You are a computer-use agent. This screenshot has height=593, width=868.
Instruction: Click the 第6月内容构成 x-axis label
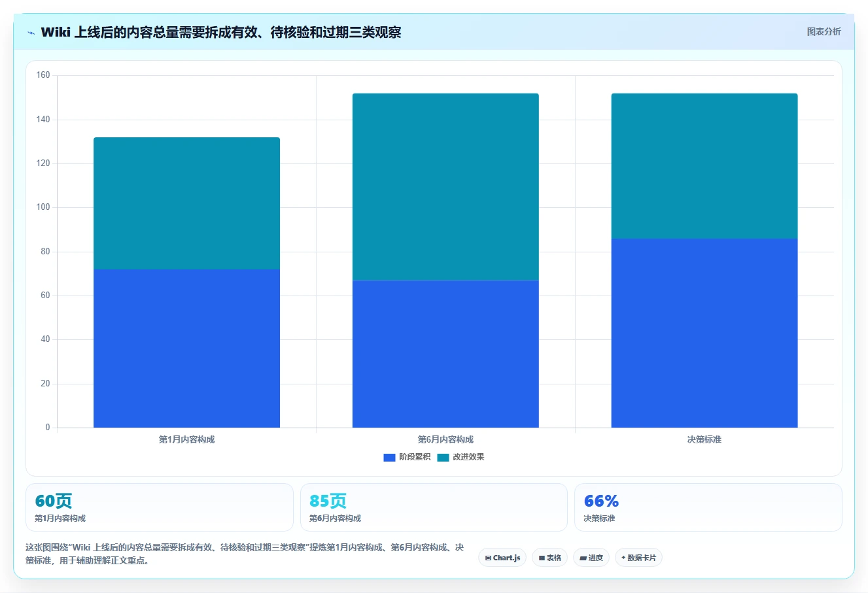(x=445, y=439)
